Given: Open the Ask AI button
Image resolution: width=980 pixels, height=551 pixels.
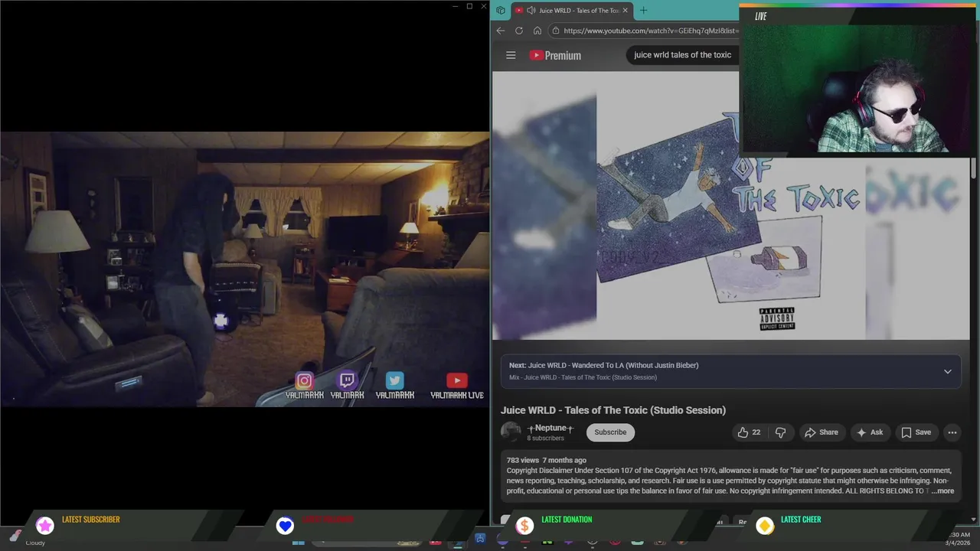Looking at the screenshot, I should (x=870, y=432).
